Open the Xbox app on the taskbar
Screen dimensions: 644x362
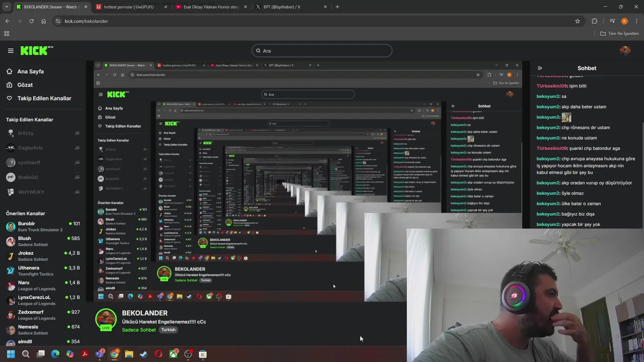tap(174, 354)
